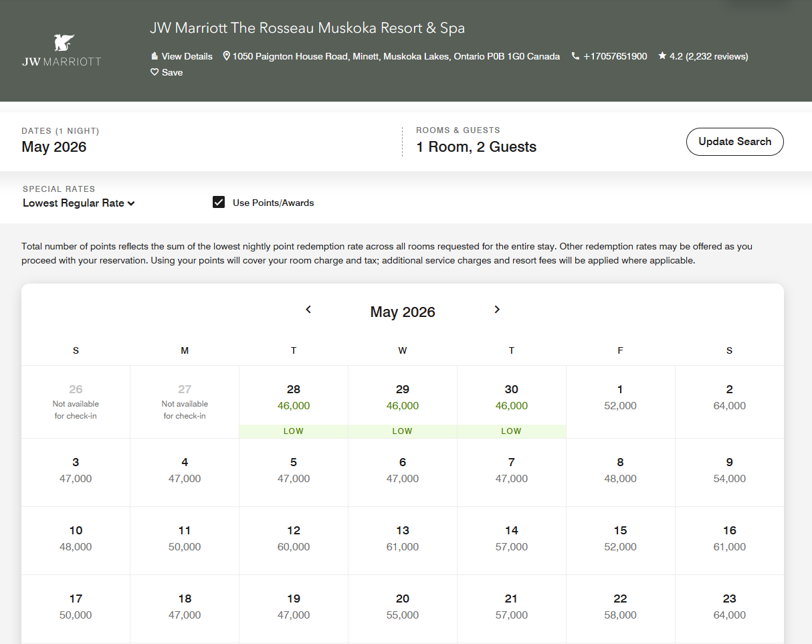812x644 pixels.
Task: Open the hotel address link
Action: [x=396, y=56]
